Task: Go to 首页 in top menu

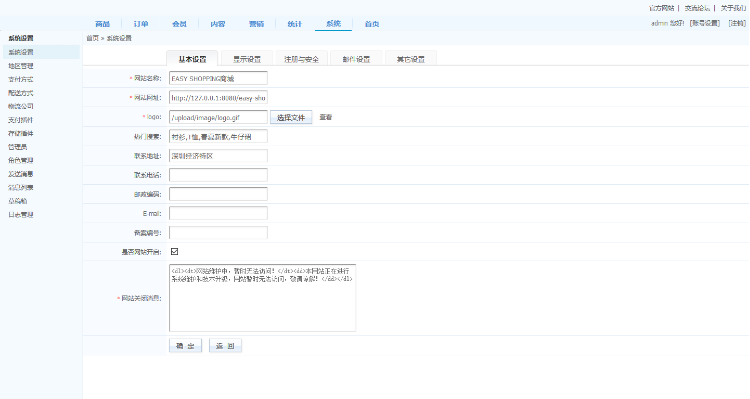Action: (x=372, y=24)
